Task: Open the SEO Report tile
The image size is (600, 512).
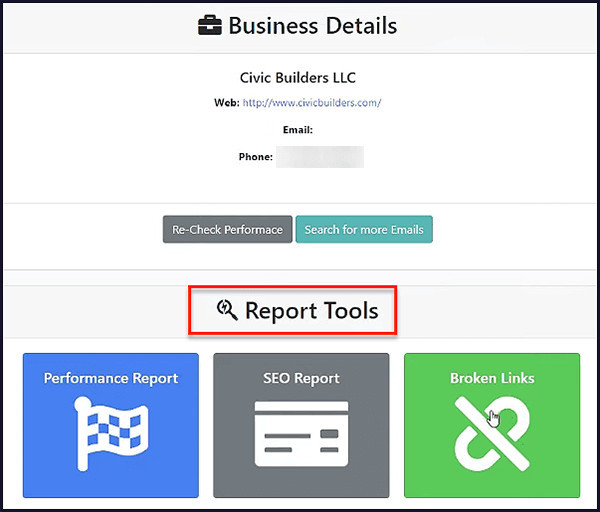Action: coord(302,425)
